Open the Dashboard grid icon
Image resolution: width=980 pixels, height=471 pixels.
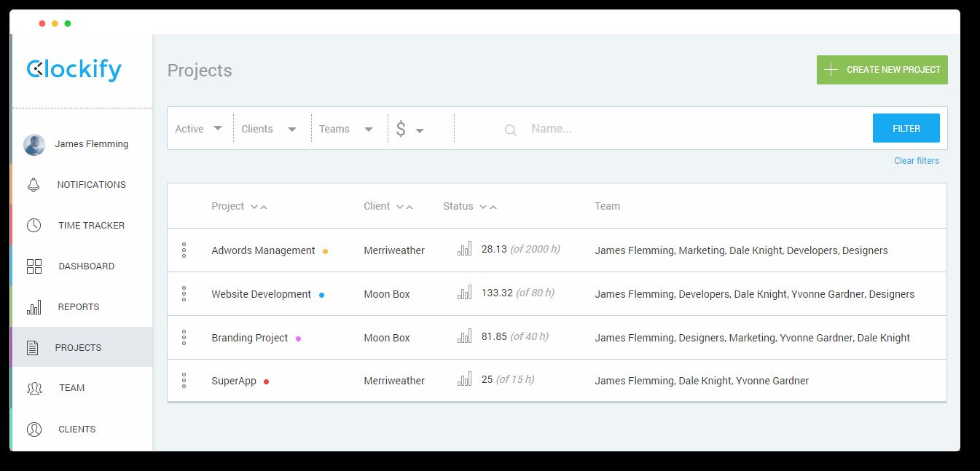tap(34, 266)
